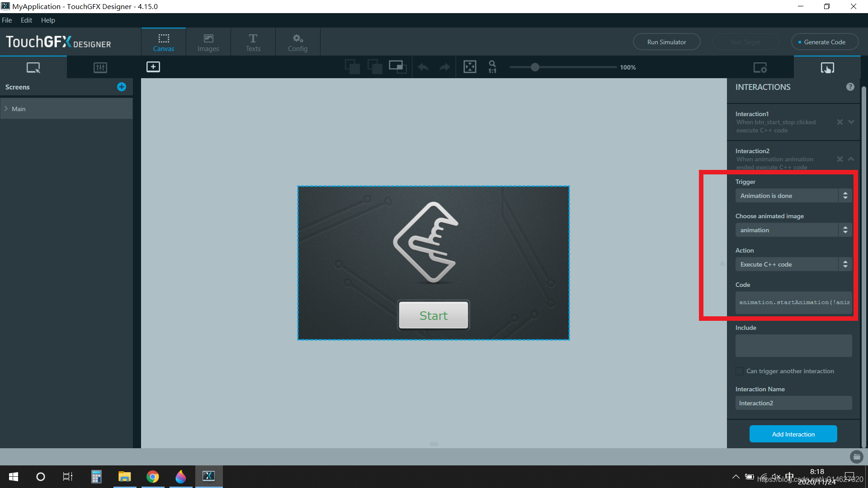Enable Can trigger another interaction checkbox
Screen dimensions: 868x488
pyautogui.click(x=740, y=371)
